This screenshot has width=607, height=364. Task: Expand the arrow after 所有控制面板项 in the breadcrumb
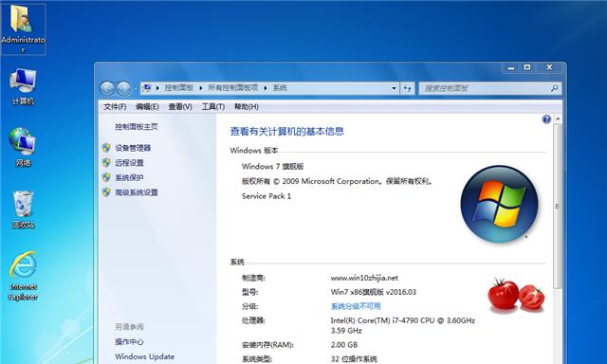coord(266,88)
